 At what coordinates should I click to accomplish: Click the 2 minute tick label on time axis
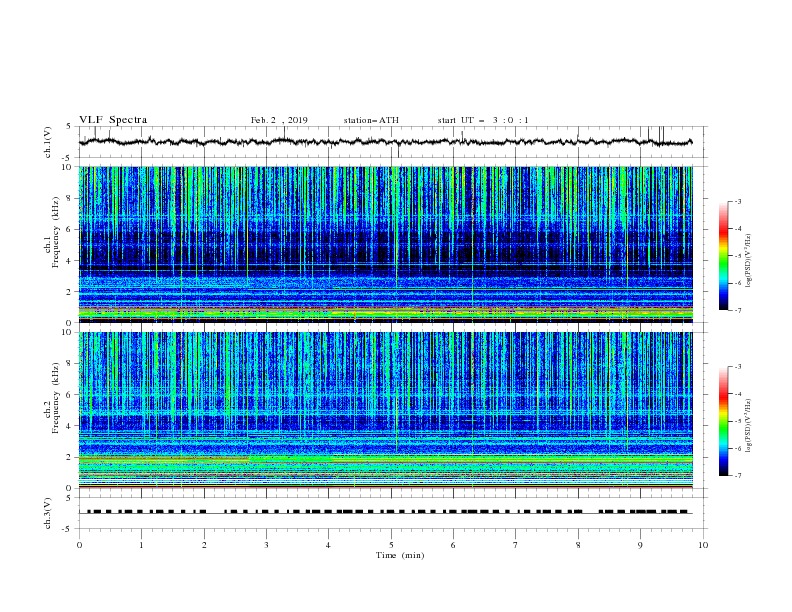pos(204,545)
